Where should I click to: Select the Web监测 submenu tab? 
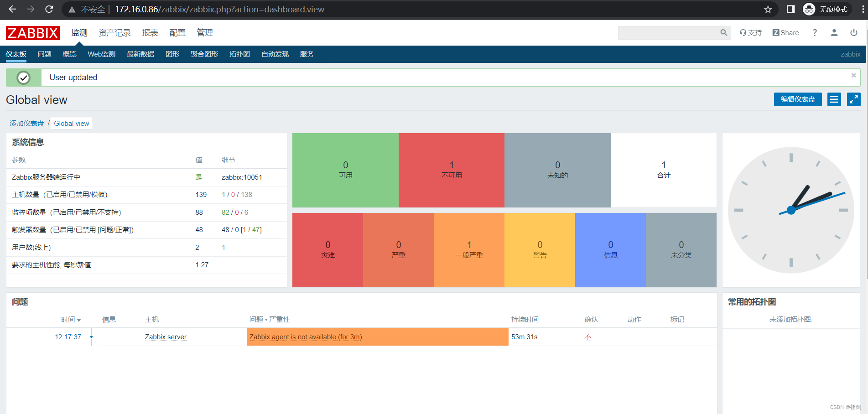[101, 54]
